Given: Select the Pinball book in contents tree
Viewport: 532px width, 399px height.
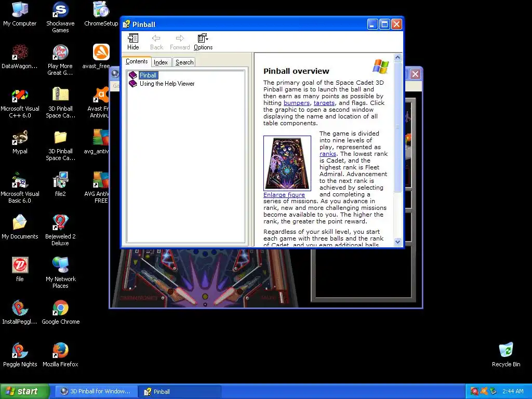Looking at the screenshot, I should point(148,75).
